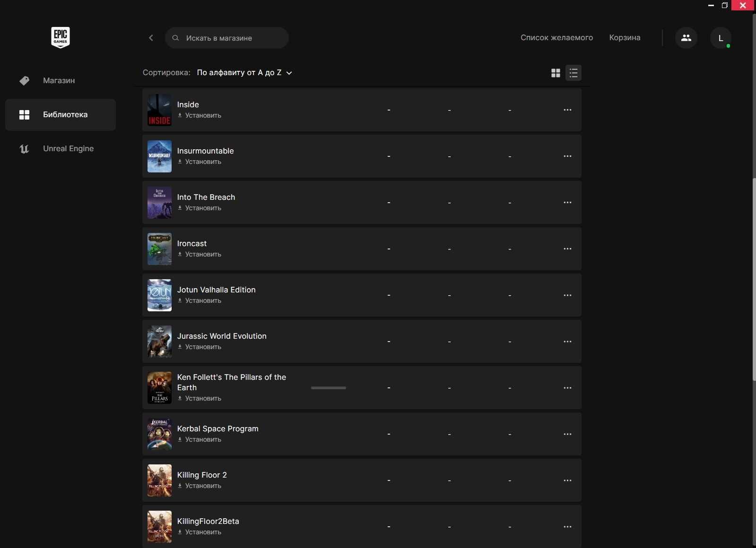The width and height of the screenshot is (756, 548).
Task: Install Into The Breach via Установить
Action: point(200,208)
